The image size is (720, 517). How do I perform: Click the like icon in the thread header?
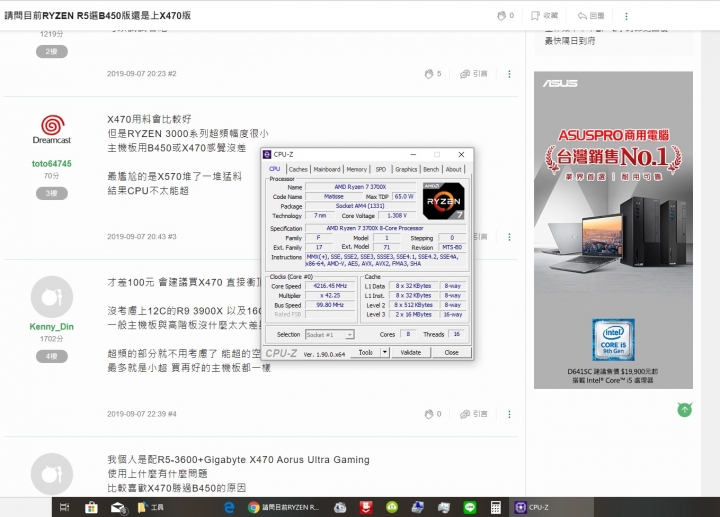[501, 16]
